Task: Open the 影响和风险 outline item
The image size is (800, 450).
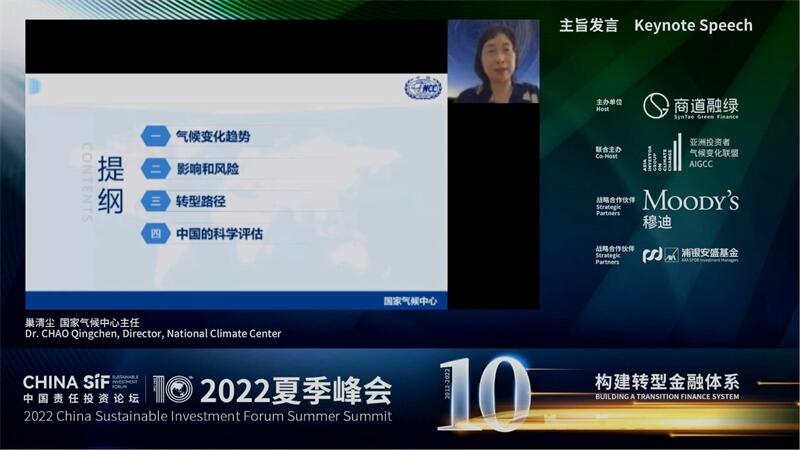Action: (x=208, y=169)
